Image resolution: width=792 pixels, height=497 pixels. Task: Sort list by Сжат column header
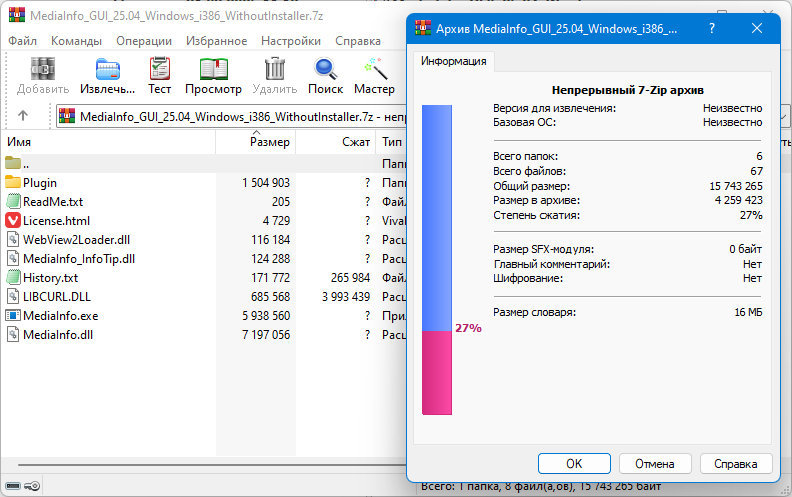pos(336,142)
